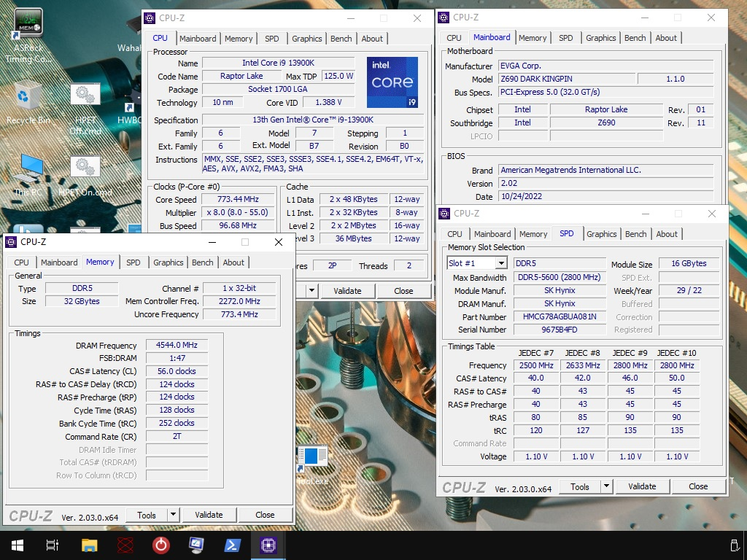Open the SPD tab in the Mainboard window
This screenshot has height=560, width=747.
point(566,38)
